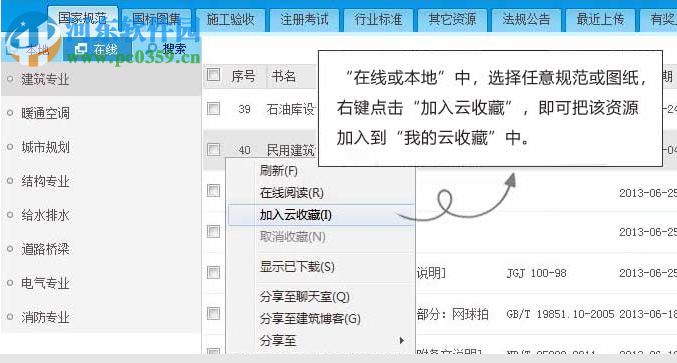
Task: Toggle the select-all checkbox in header
Action: click(214, 75)
